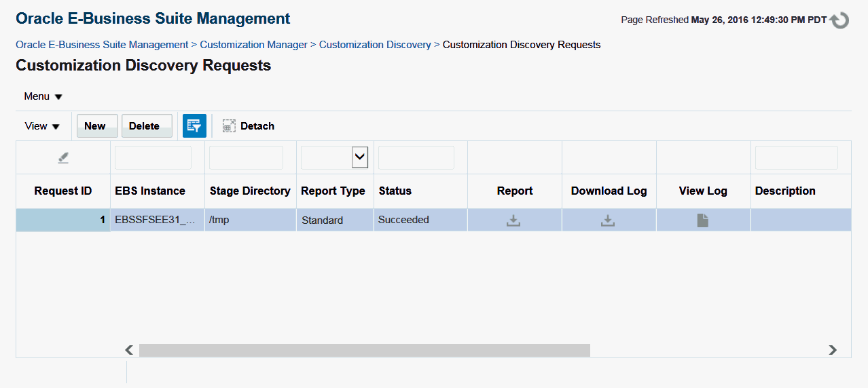This screenshot has height=388, width=868.
Task: Click the Stage Directory filter field
Action: click(x=246, y=157)
